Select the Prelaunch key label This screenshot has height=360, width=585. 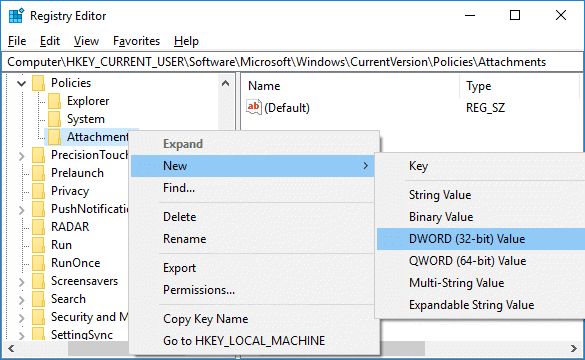(78, 173)
